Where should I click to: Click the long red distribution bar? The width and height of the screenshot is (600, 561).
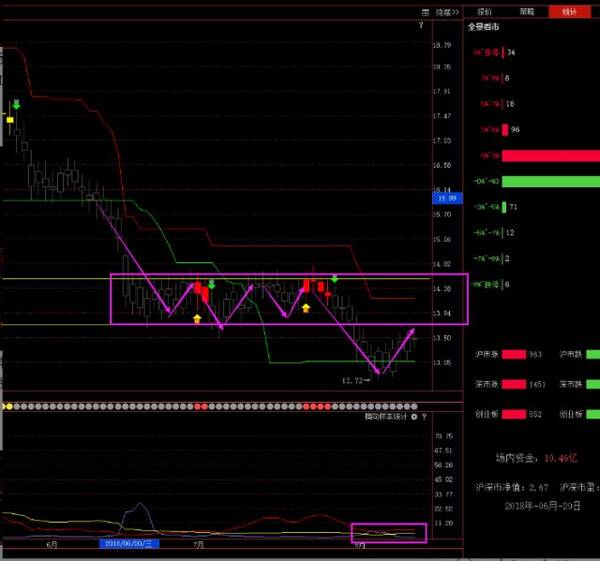tap(551, 156)
